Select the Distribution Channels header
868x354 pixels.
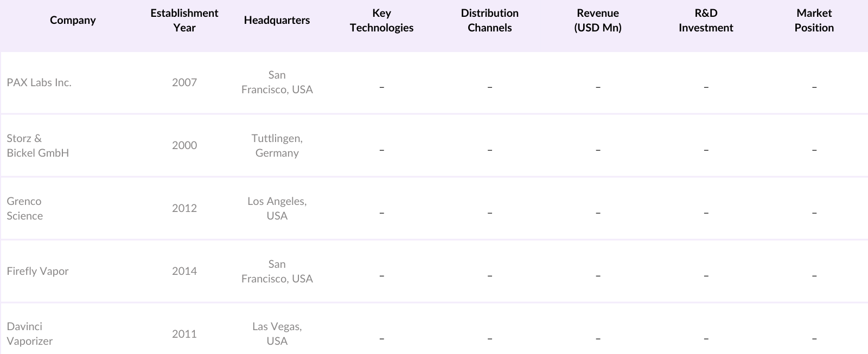pyautogui.click(x=489, y=21)
